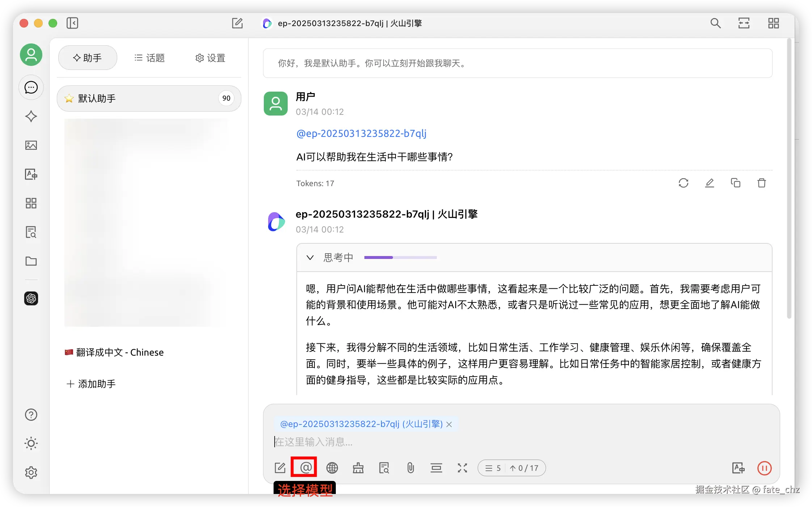
Task: Enable web search globe icon
Action: [x=332, y=468]
